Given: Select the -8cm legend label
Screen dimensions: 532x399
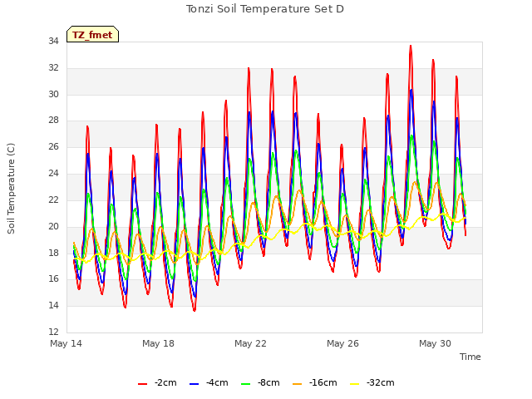Looking at the screenshot, I should pyautogui.click(x=268, y=382).
